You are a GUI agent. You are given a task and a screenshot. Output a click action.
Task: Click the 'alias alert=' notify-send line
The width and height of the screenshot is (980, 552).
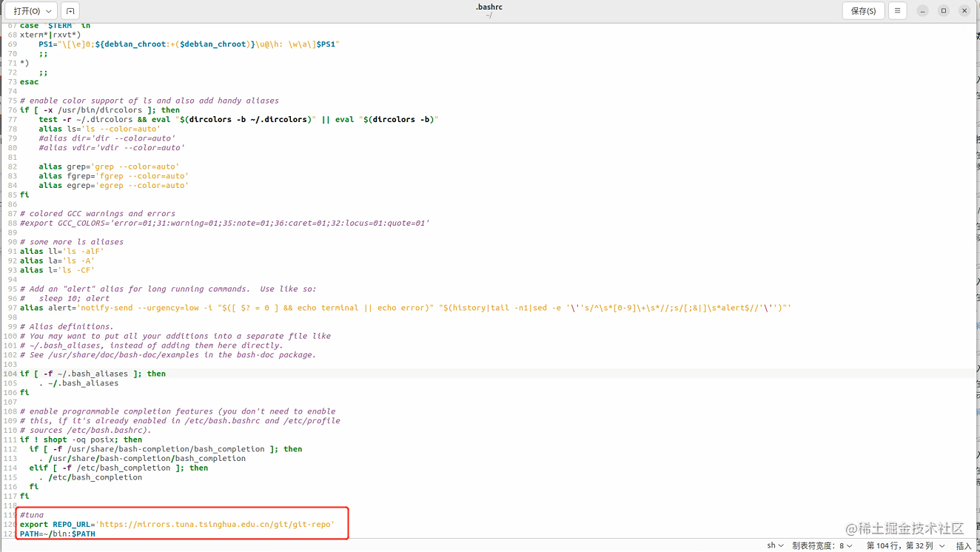[x=406, y=308]
